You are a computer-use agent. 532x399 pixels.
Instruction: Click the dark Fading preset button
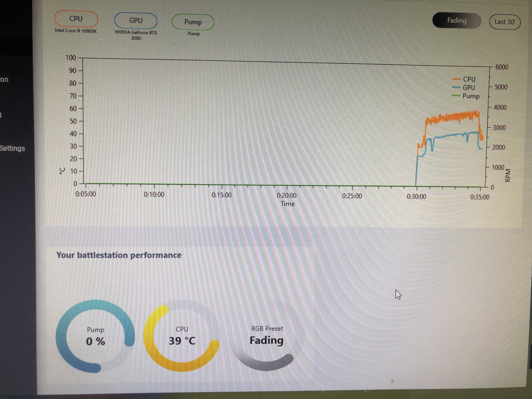tap(456, 21)
